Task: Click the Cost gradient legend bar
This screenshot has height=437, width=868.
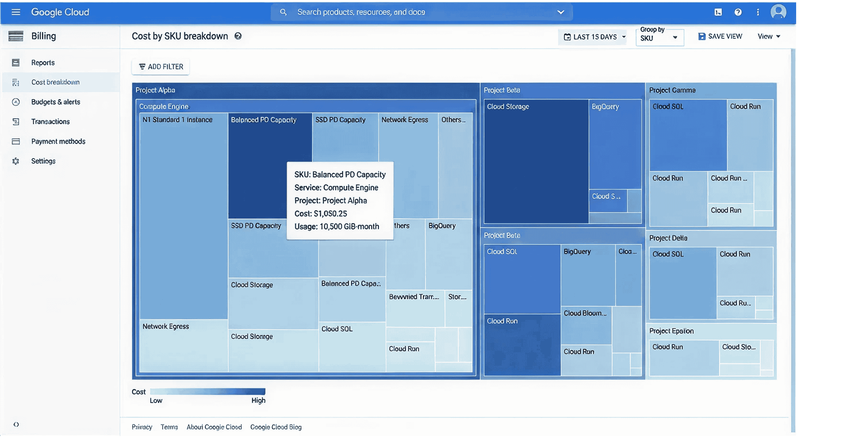Action: (x=208, y=391)
